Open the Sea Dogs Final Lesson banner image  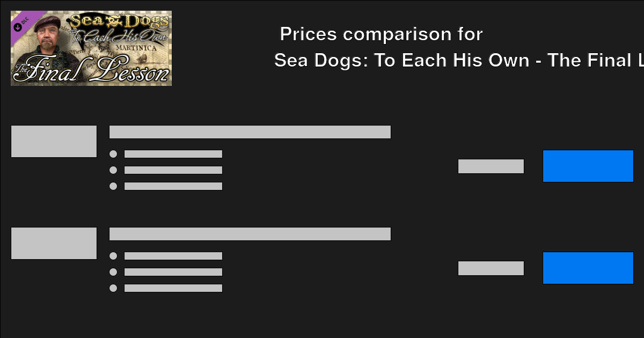[x=91, y=48]
